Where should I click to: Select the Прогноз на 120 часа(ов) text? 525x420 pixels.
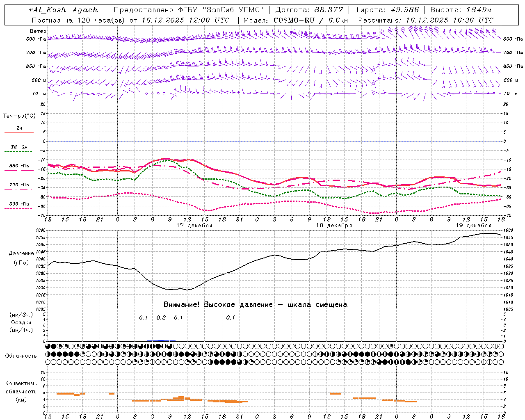tap(79, 20)
